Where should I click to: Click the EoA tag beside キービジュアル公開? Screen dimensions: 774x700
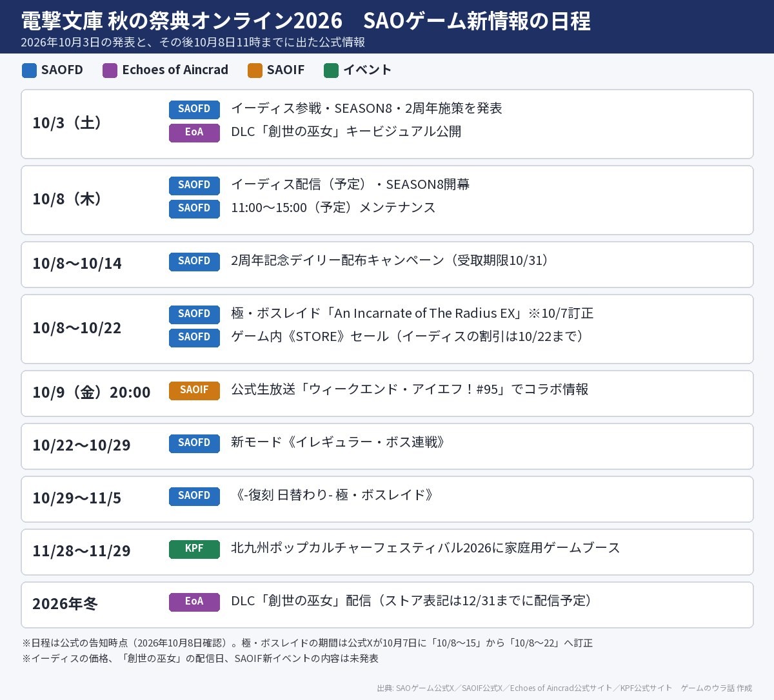(194, 132)
